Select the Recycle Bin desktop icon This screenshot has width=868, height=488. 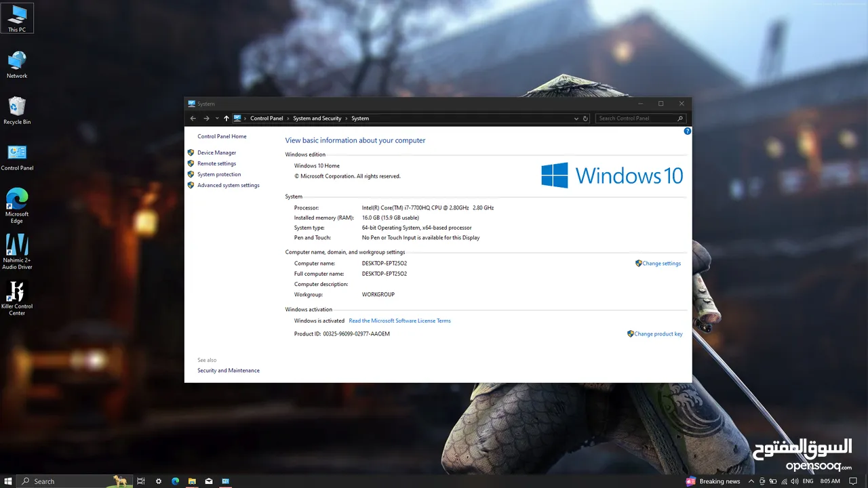pyautogui.click(x=17, y=111)
